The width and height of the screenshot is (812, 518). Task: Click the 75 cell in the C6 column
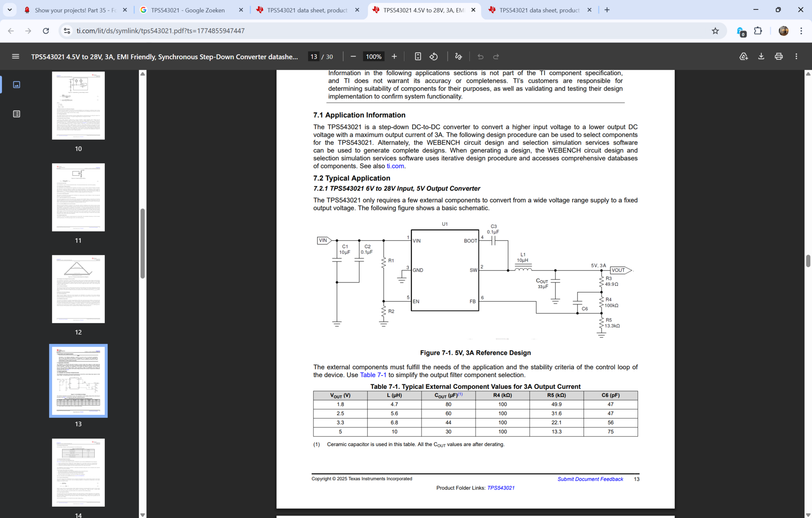point(611,432)
